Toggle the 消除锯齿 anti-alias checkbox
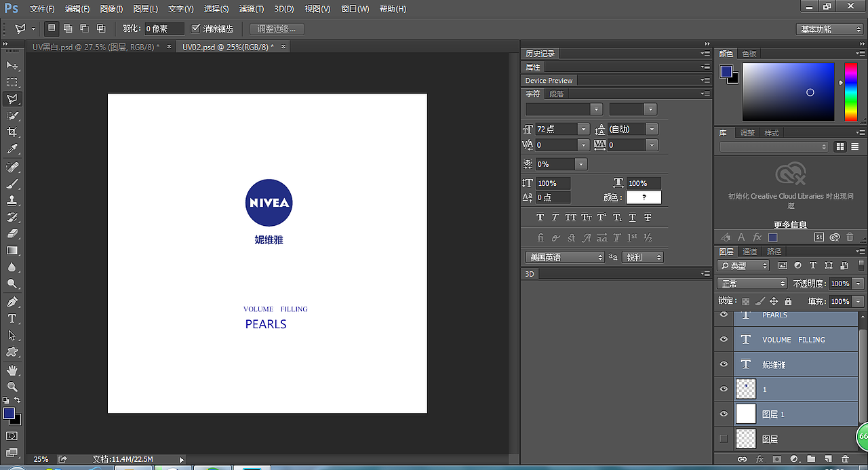Viewport: 868px width, 470px height. (x=196, y=28)
